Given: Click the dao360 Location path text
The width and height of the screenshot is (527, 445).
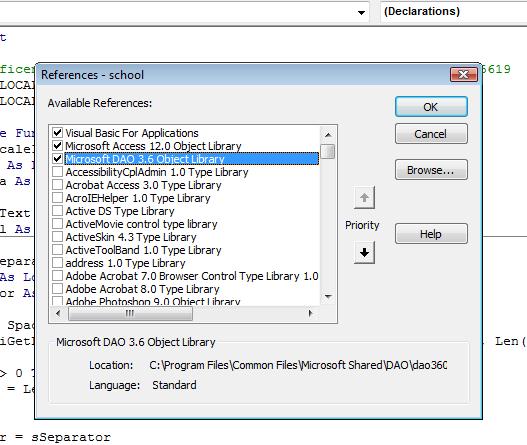Looking at the screenshot, I should tap(298, 365).
